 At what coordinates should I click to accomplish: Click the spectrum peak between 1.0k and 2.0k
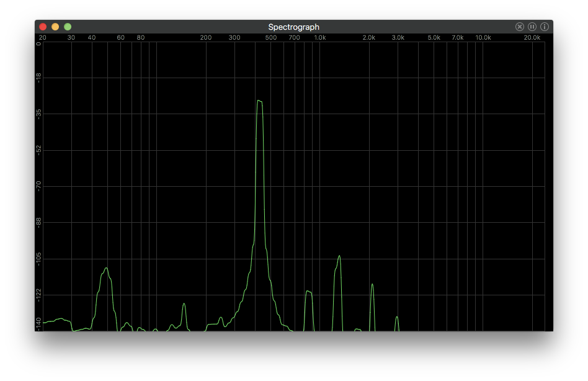point(339,256)
